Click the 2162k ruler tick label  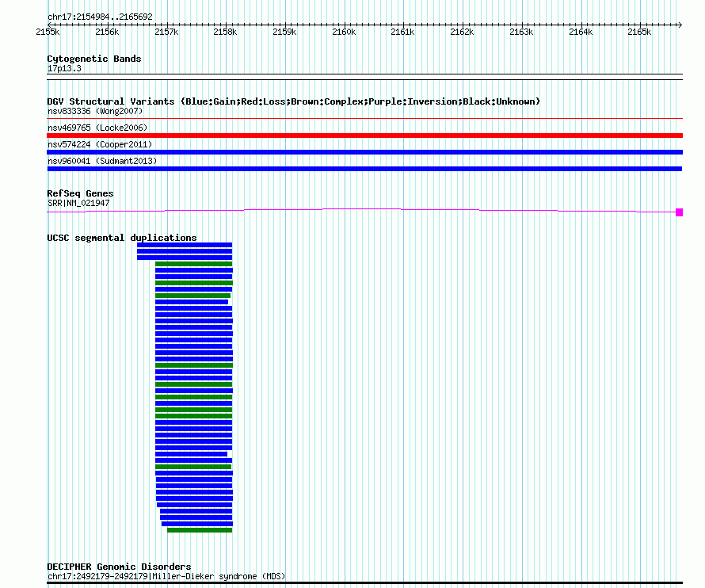pyautogui.click(x=462, y=32)
